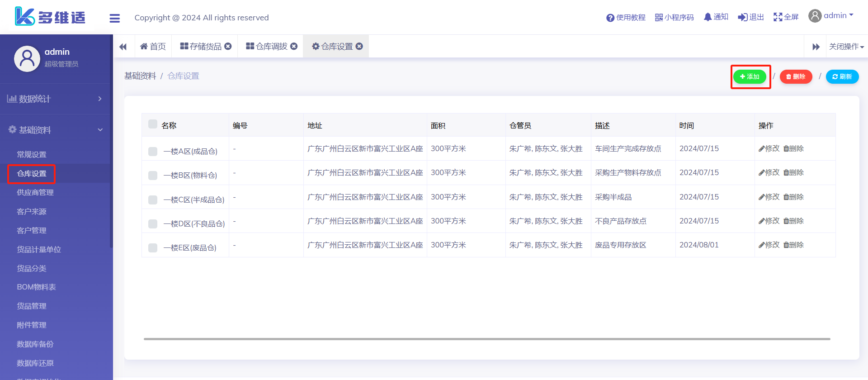Toggle 全屏 fullscreen mode

(x=778, y=17)
